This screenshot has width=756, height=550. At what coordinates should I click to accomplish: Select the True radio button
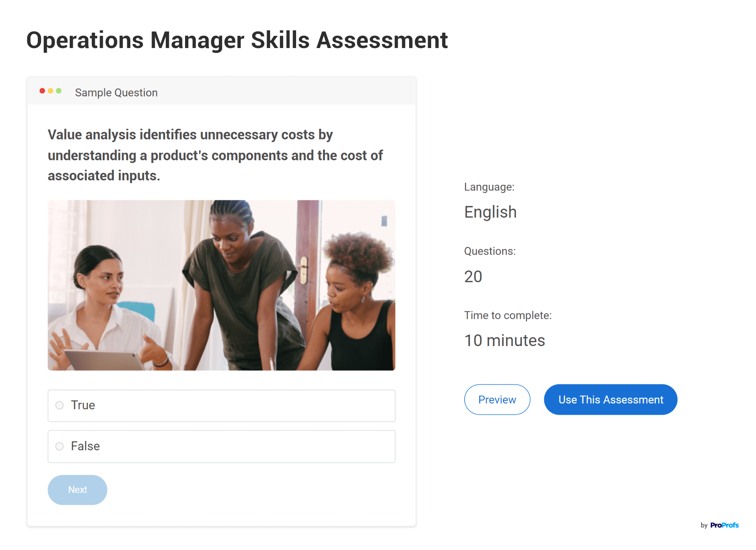coord(59,405)
